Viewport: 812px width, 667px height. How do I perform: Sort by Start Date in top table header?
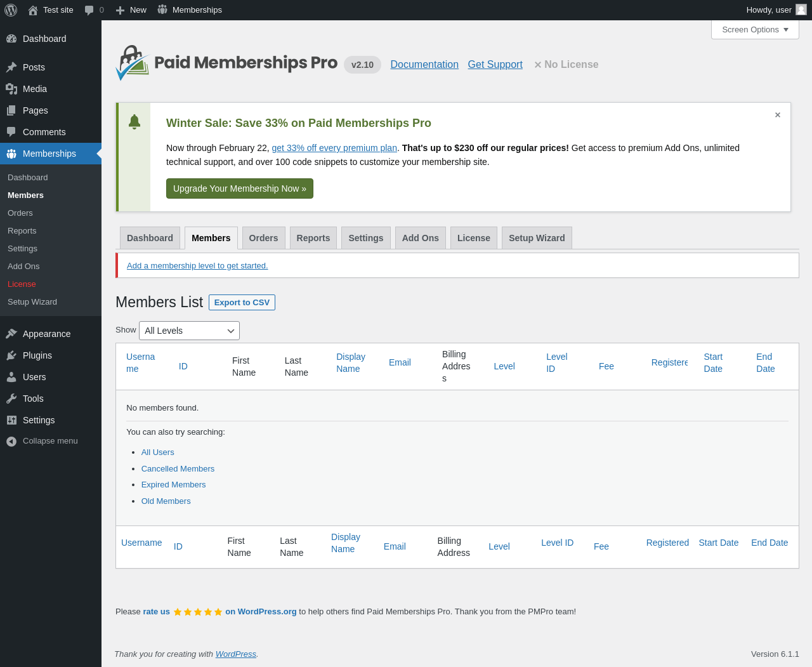tap(713, 362)
